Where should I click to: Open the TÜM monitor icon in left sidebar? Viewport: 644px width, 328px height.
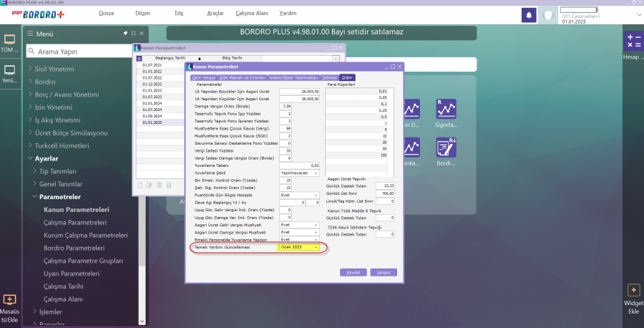[x=9, y=40]
